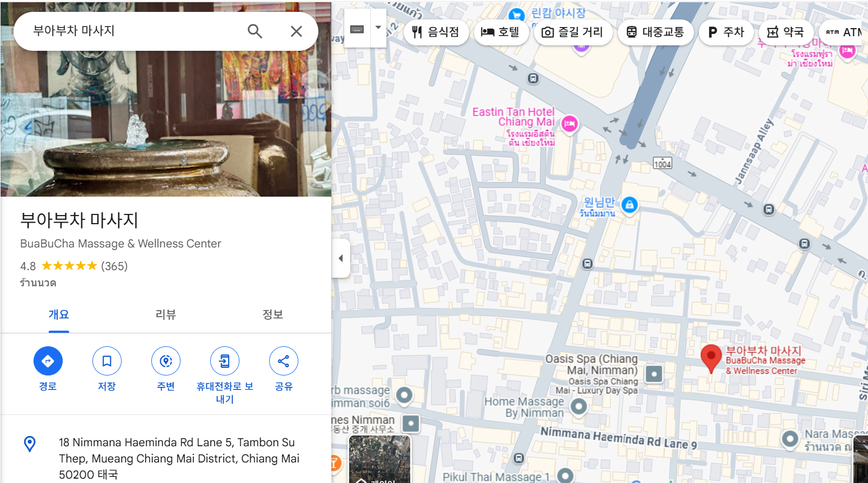Click the 1004 road shield label
Image resolution: width=868 pixels, height=483 pixels.
click(663, 164)
